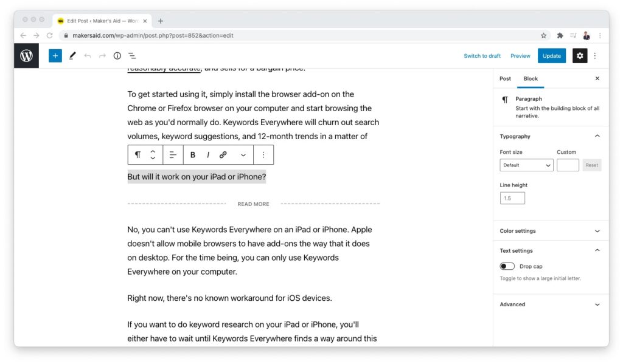Viewport: 623px width, 364px height.
Task: Collapse the Typography section
Action: tap(550, 136)
